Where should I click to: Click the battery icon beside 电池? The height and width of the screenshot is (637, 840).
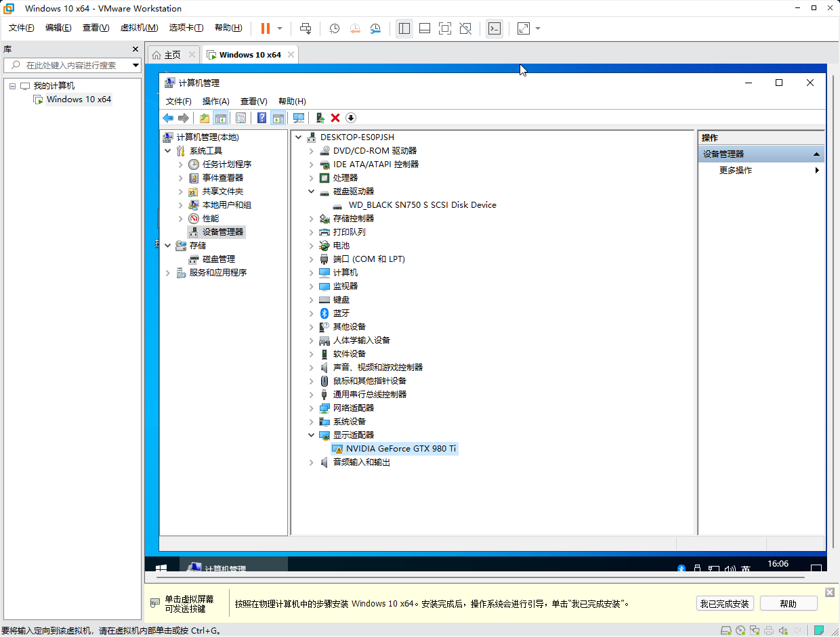324,245
